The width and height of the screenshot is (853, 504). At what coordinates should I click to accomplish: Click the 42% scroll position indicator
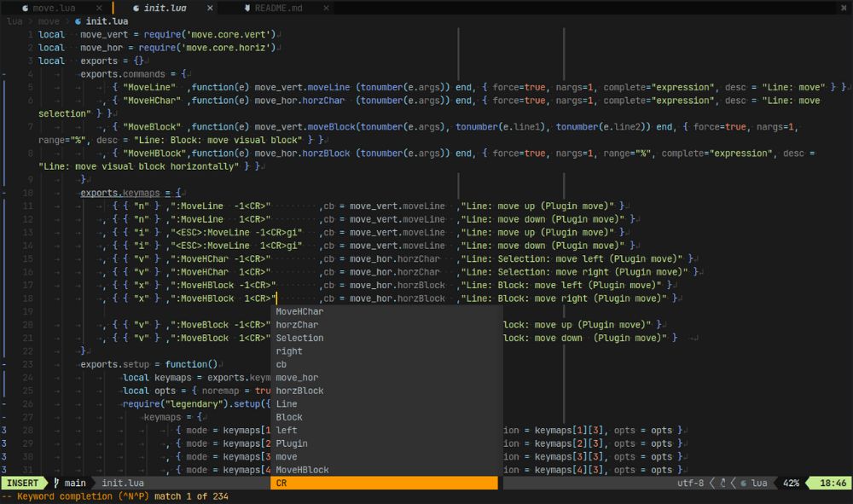pyautogui.click(x=791, y=483)
